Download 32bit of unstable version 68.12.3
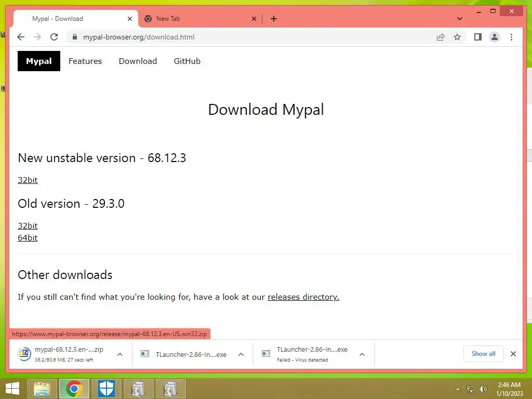Screen dimensions: 532x399 (x=28, y=180)
